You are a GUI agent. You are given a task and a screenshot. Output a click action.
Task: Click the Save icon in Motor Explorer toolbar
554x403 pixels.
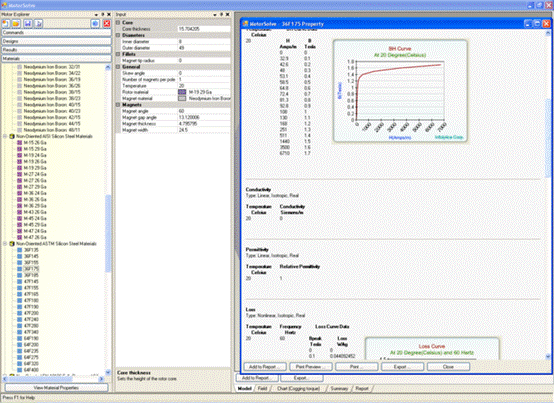[x=28, y=24]
